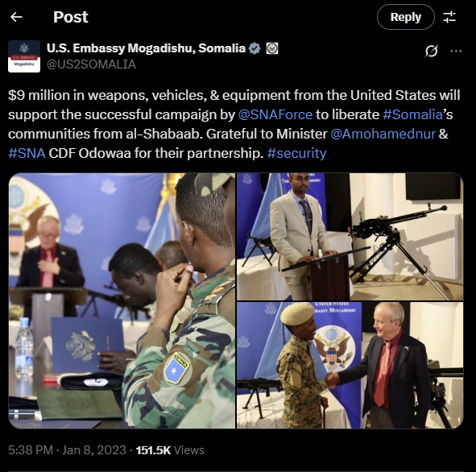This screenshot has width=476, height=472.
Task: Click the blue verified badge
Action: [x=255, y=48]
